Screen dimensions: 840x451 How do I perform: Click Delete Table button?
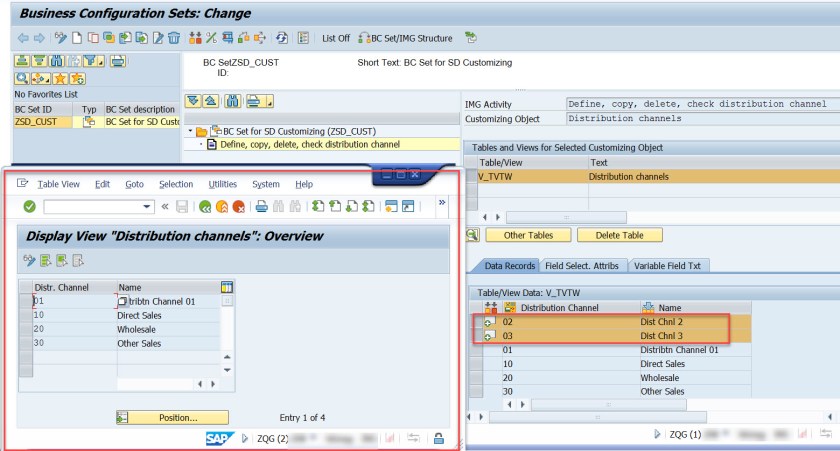click(x=619, y=235)
